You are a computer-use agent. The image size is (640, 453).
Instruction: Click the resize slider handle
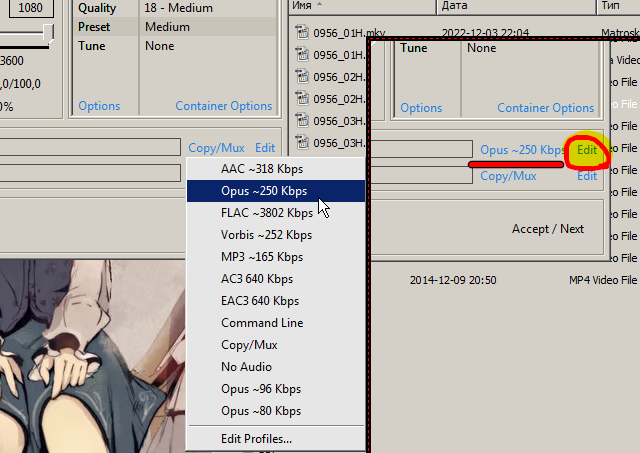coord(48,34)
